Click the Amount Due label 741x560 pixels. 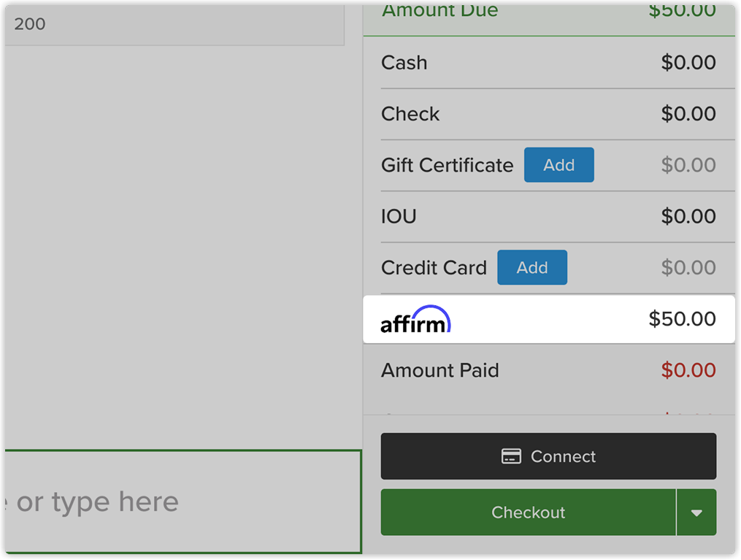440,10
